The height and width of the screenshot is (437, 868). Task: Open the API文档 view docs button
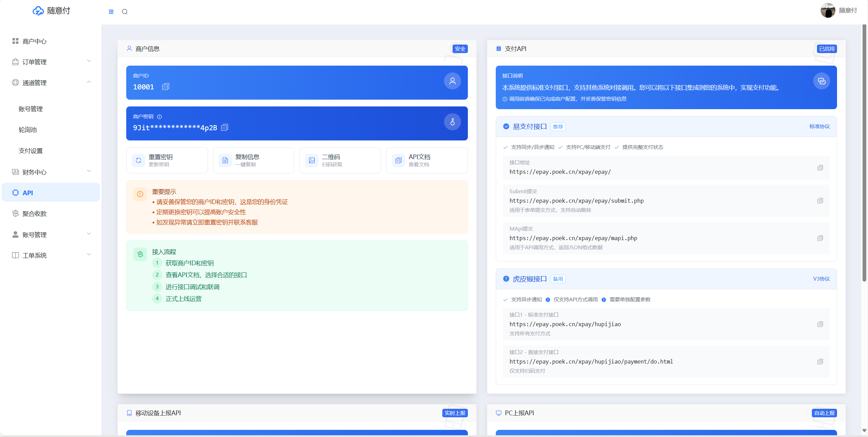pyautogui.click(x=427, y=160)
